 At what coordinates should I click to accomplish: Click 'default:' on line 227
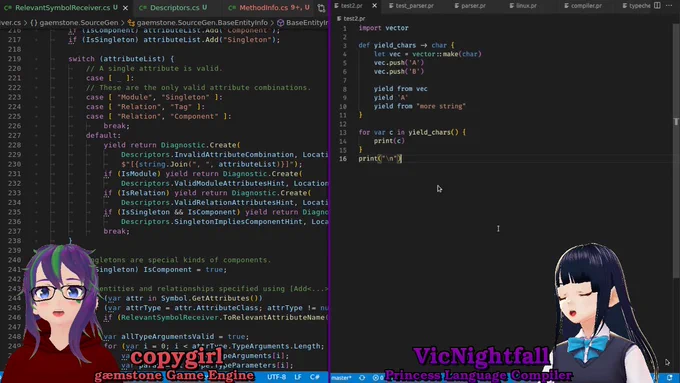pyautogui.click(x=103, y=135)
